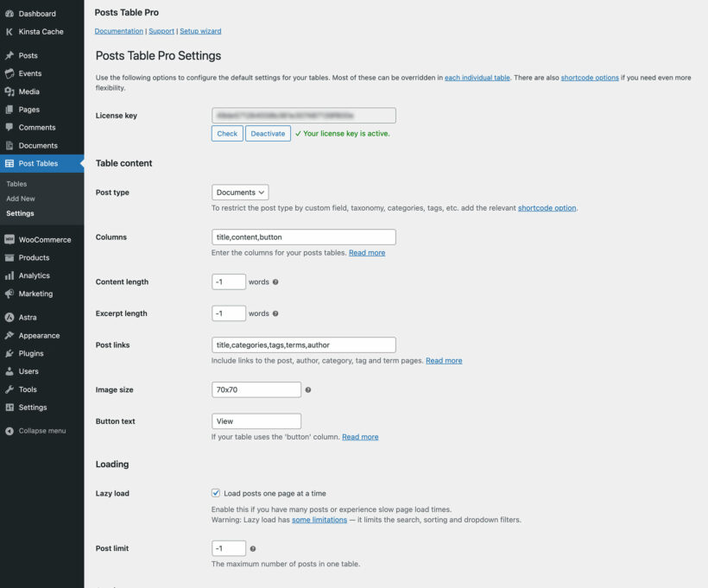Open the Setup wizard link
The width and height of the screenshot is (708, 588).
(x=201, y=30)
